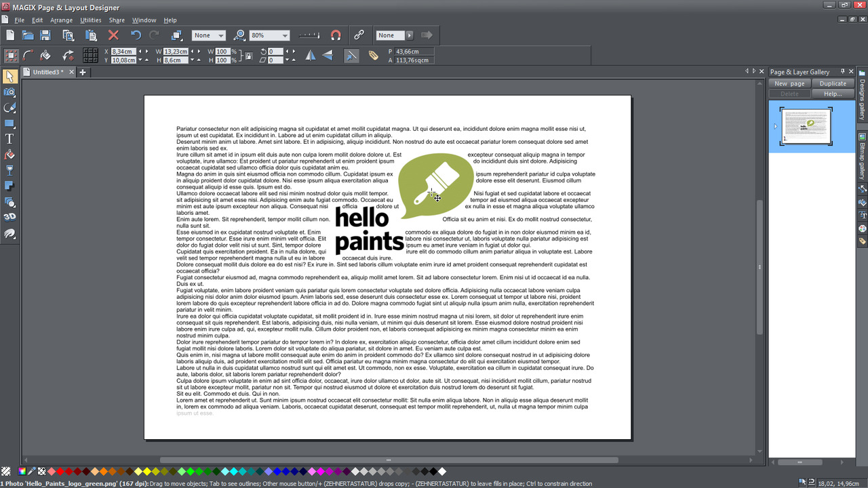Click the Open file folder icon
868x488 pixels.
tap(28, 35)
